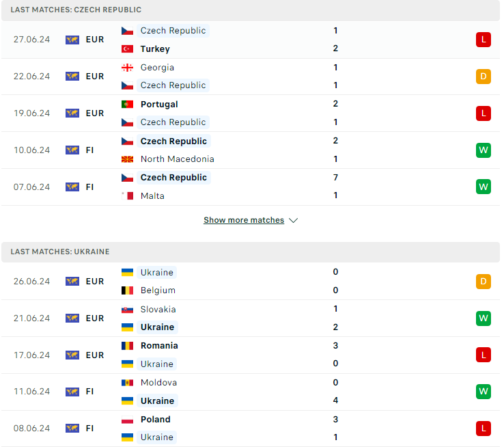504x447 pixels.
Task: Click the Portugal flag icon
Action: click(x=127, y=104)
